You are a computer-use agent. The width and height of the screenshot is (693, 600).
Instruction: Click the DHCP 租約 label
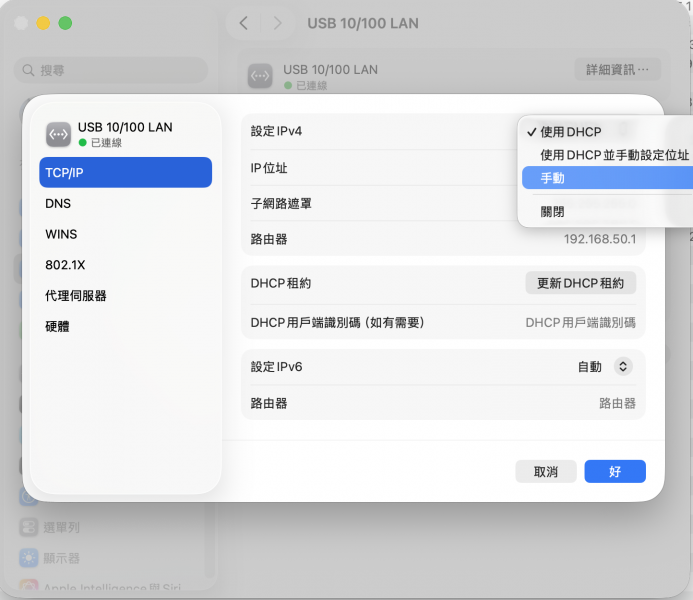(x=281, y=283)
